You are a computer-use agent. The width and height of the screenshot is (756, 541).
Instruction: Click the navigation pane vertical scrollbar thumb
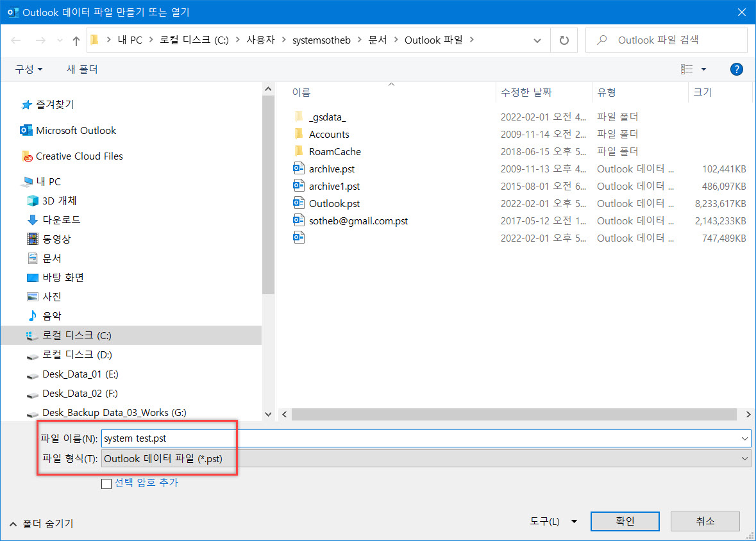point(268,195)
